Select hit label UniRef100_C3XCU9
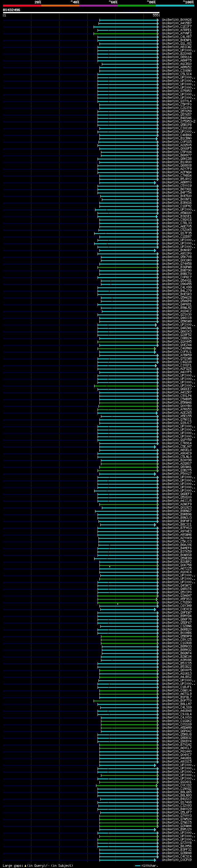Viewport: 197px width, 868px height. [x=176, y=128]
